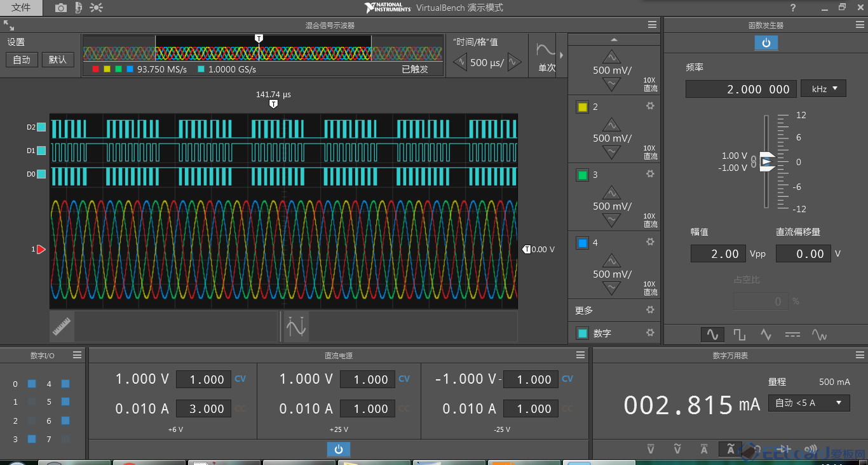Toggle the DC power supply output power button
This screenshot has height=465, width=868.
pyautogui.click(x=339, y=449)
